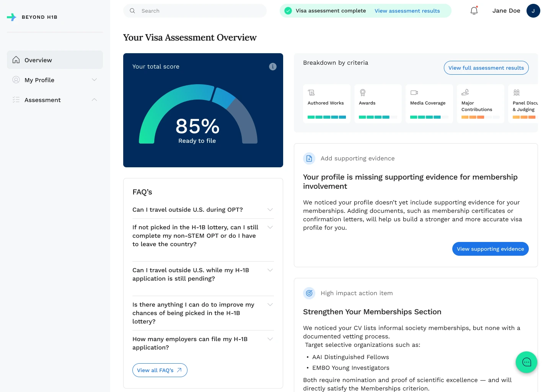Expand the how many employers question
551x392 pixels.
click(270, 339)
